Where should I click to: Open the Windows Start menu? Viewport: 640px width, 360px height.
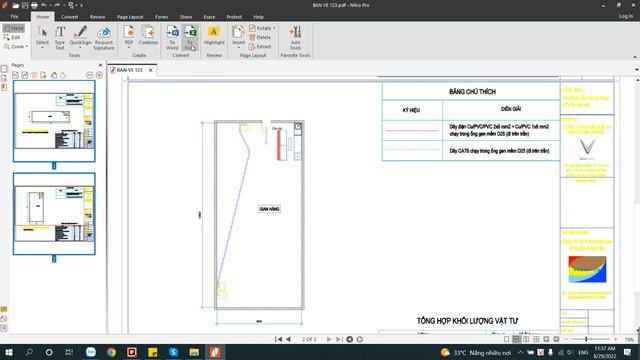[9, 352]
